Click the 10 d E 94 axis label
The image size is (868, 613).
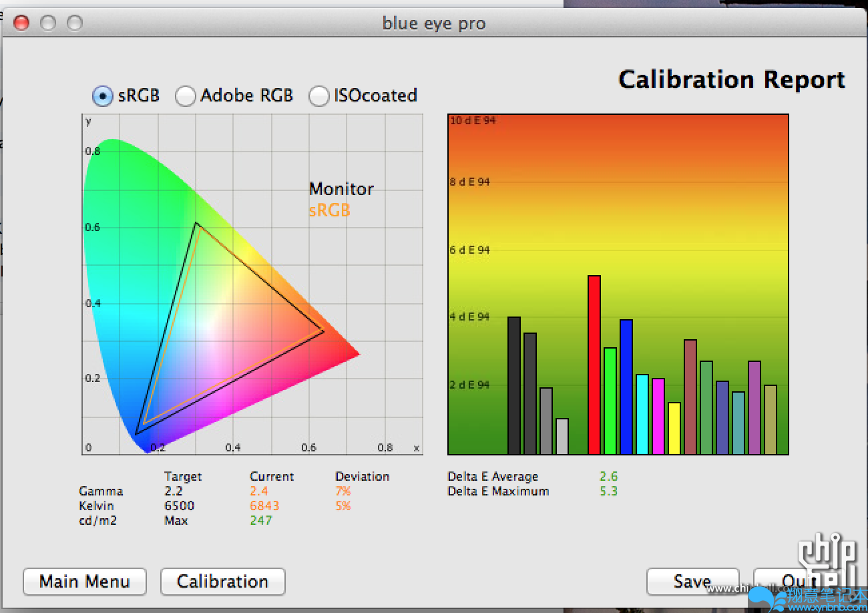click(473, 121)
